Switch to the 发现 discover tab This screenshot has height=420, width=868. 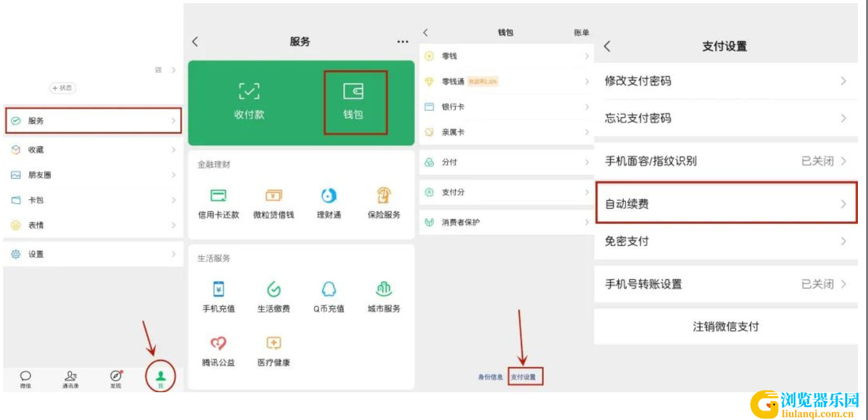pyautogui.click(x=116, y=379)
